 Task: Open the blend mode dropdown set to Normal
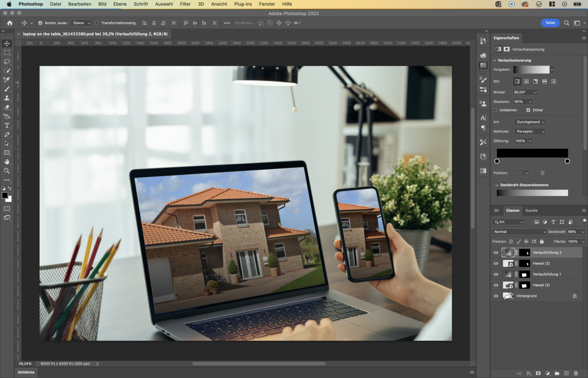pos(519,232)
